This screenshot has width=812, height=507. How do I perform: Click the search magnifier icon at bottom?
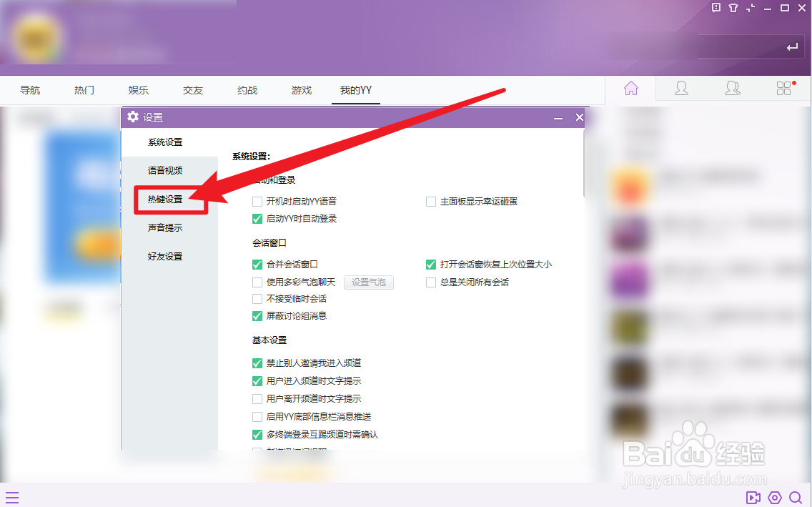tap(796, 498)
